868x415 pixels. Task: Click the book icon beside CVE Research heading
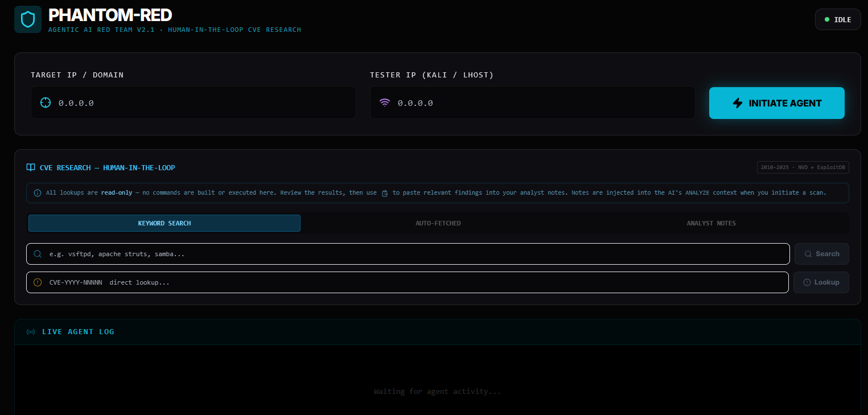pyautogui.click(x=31, y=167)
